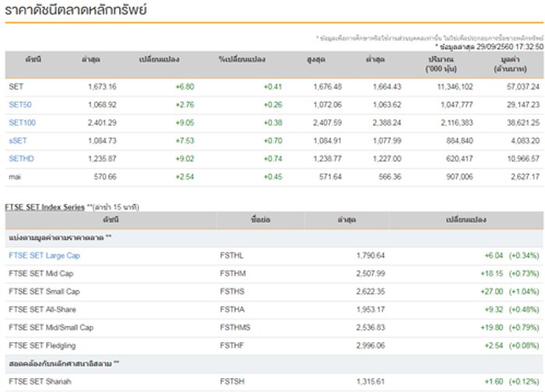The width and height of the screenshot is (545, 392).
Task: Click Mid Cap last value 2,507.99
Action: (x=371, y=274)
